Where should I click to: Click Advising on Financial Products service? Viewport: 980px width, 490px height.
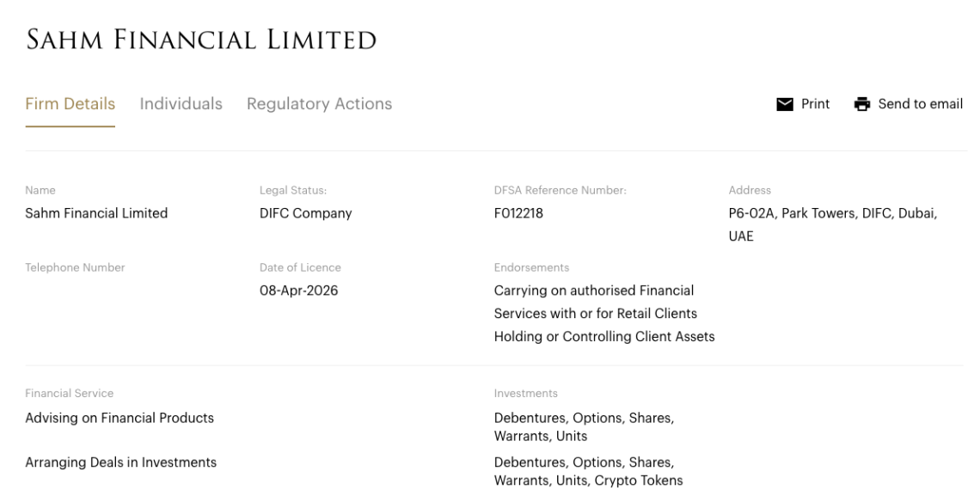(119, 418)
